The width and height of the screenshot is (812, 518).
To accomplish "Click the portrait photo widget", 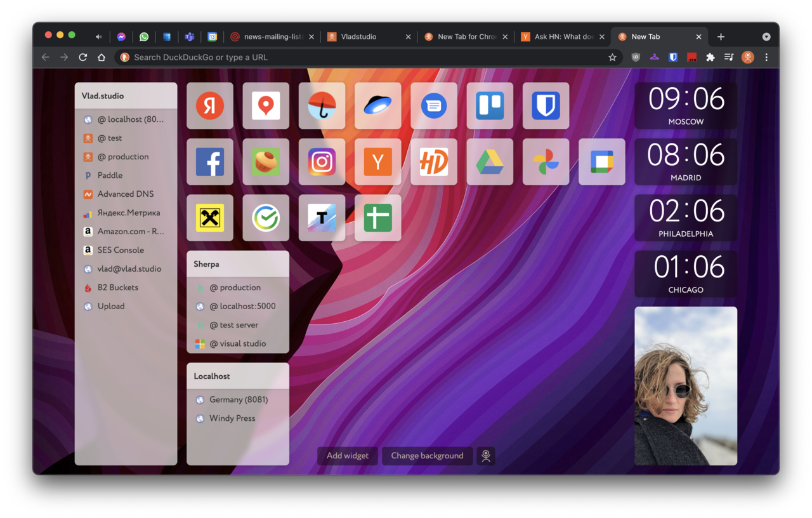I will pyautogui.click(x=686, y=386).
